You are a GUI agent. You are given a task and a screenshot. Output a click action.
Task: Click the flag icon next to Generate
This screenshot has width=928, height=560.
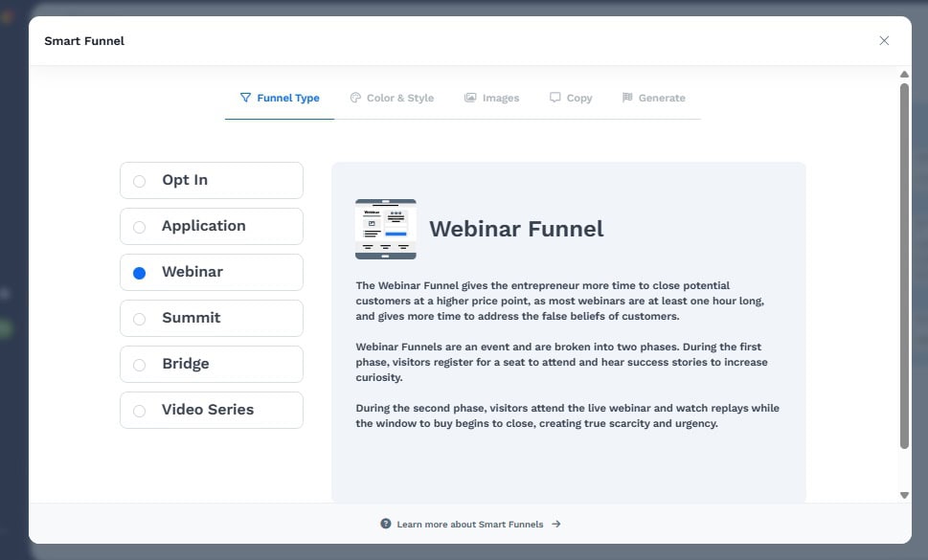click(x=626, y=98)
